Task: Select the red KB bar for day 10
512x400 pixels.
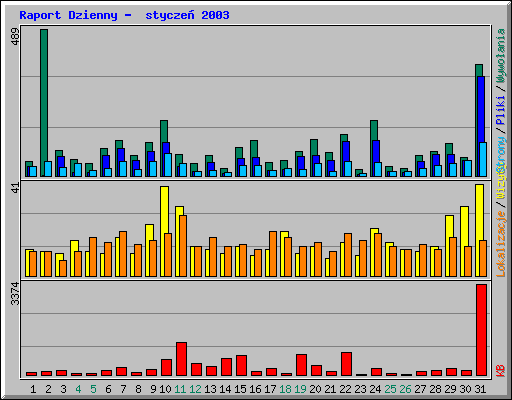Action: 166,367
